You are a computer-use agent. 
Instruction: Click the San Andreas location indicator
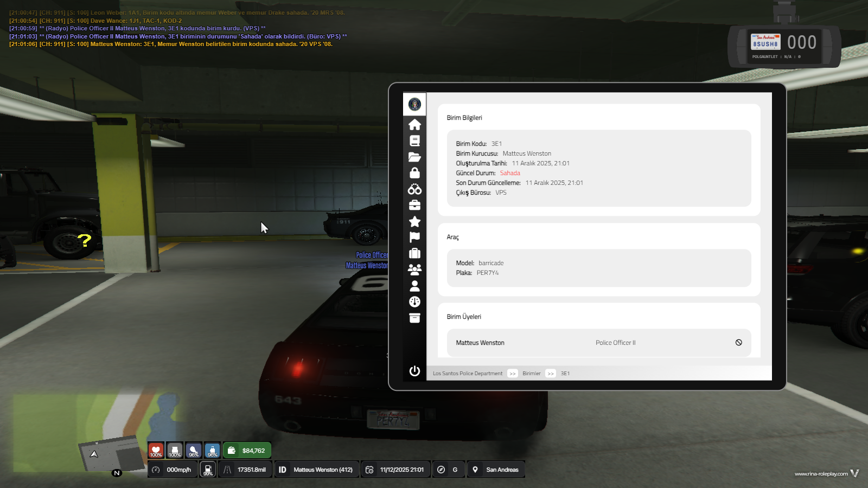pos(496,470)
